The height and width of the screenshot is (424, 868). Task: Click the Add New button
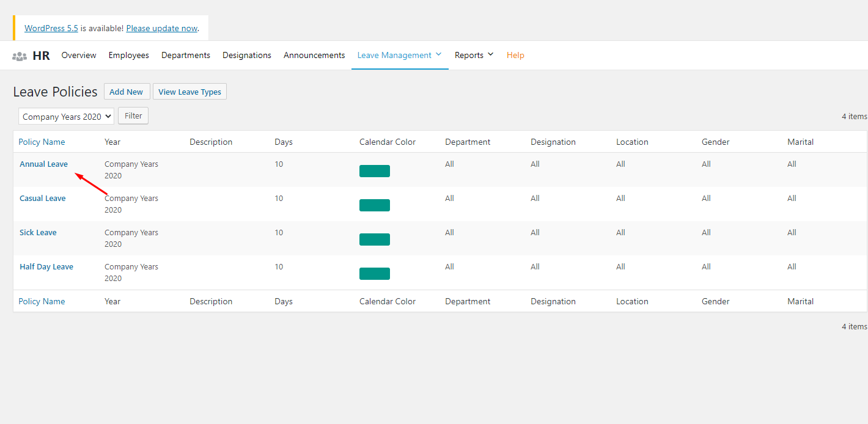[127, 91]
